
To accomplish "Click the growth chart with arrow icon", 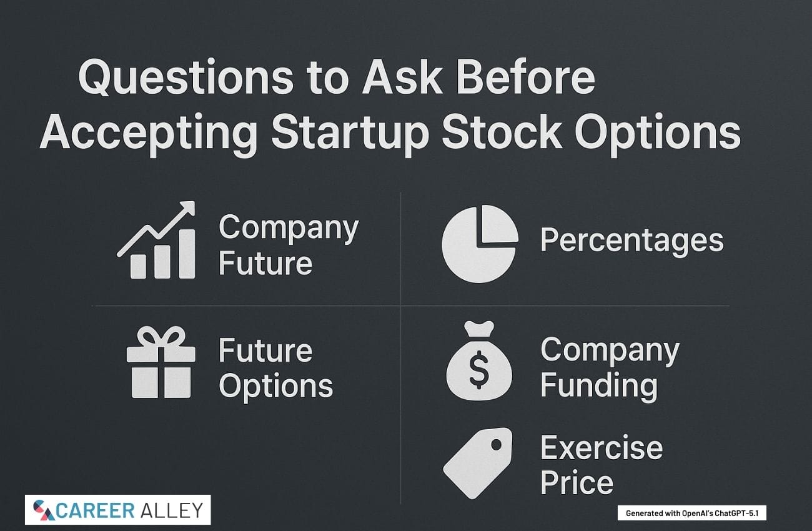I will click(156, 241).
